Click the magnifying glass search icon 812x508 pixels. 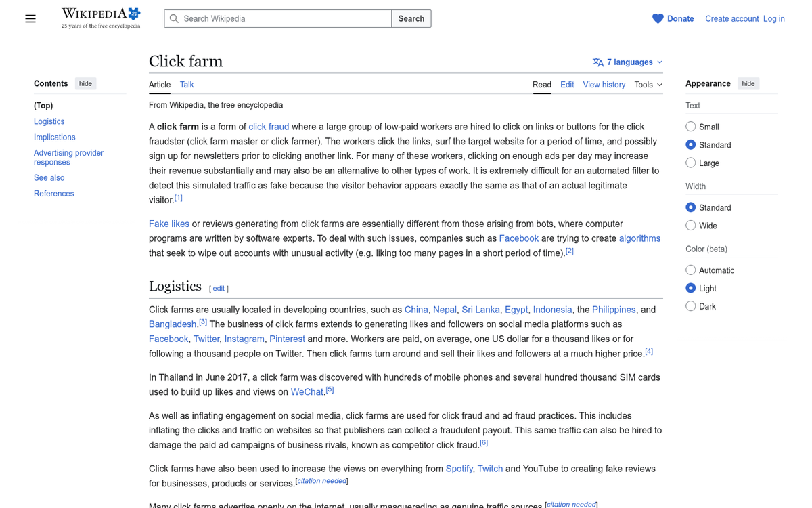(175, 19)
